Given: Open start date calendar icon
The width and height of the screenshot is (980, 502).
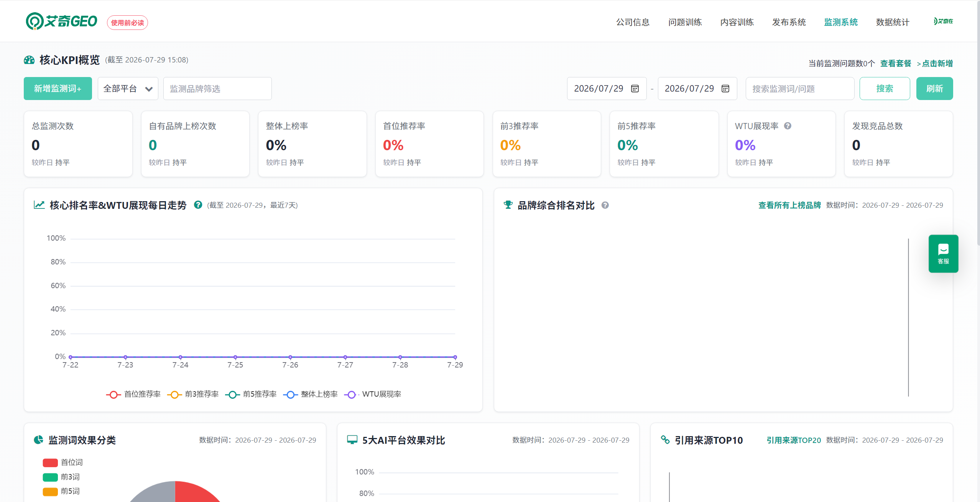Looking at the screenshot, I should 635,89.
